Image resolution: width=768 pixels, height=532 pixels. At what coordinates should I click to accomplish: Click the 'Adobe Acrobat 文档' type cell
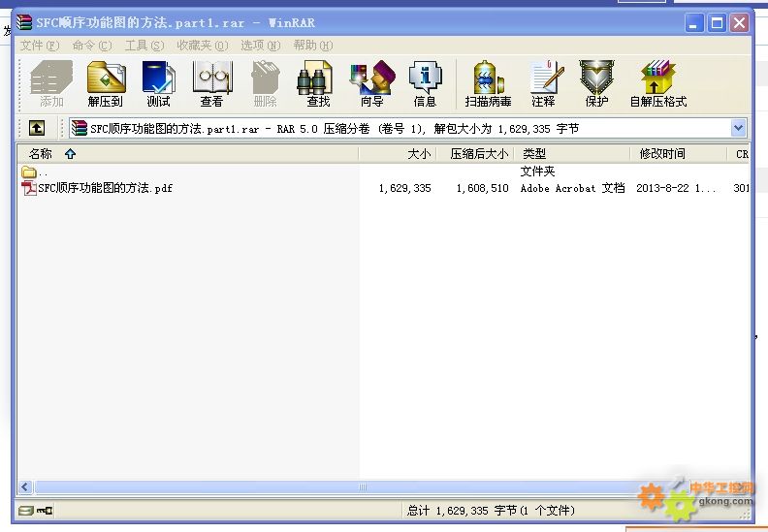tap(572, 188)
